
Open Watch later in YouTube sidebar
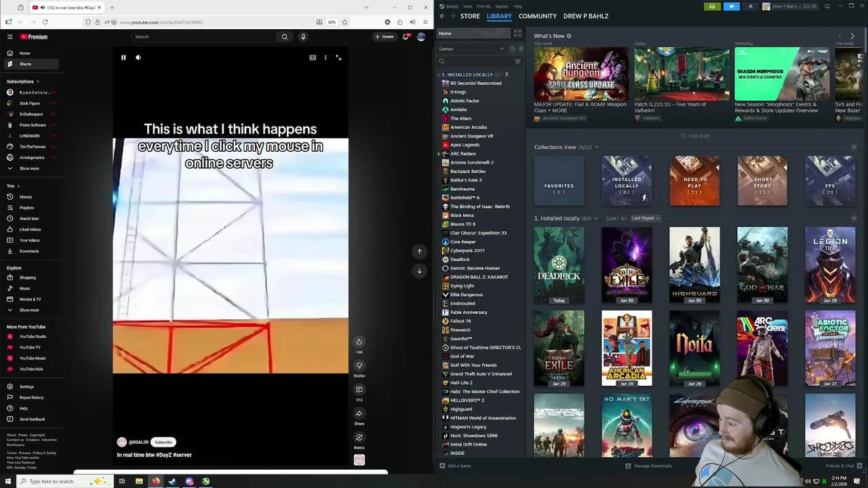pyautogui.click(x=29, y=218)
